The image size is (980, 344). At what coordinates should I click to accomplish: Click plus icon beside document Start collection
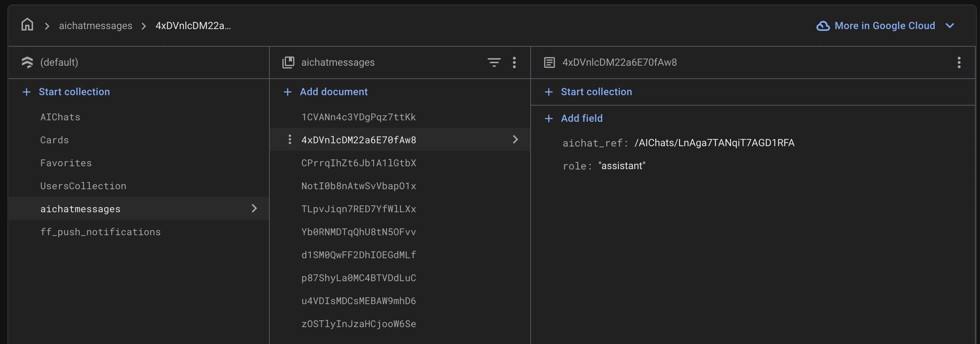click(549, 92)
